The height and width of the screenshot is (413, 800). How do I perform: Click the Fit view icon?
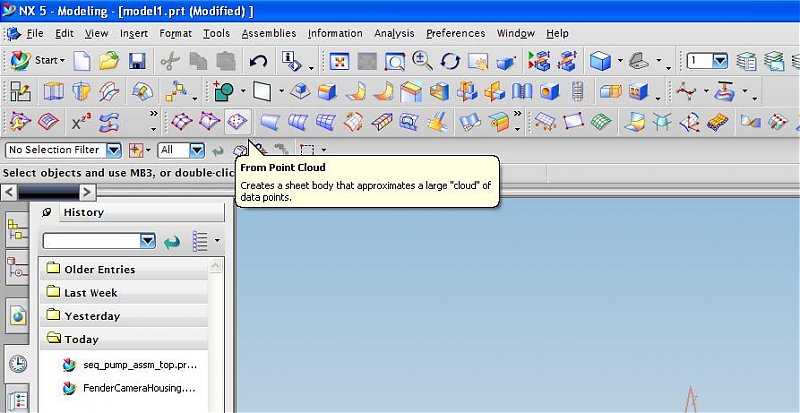pyautogui.click(x=339, y=62)
